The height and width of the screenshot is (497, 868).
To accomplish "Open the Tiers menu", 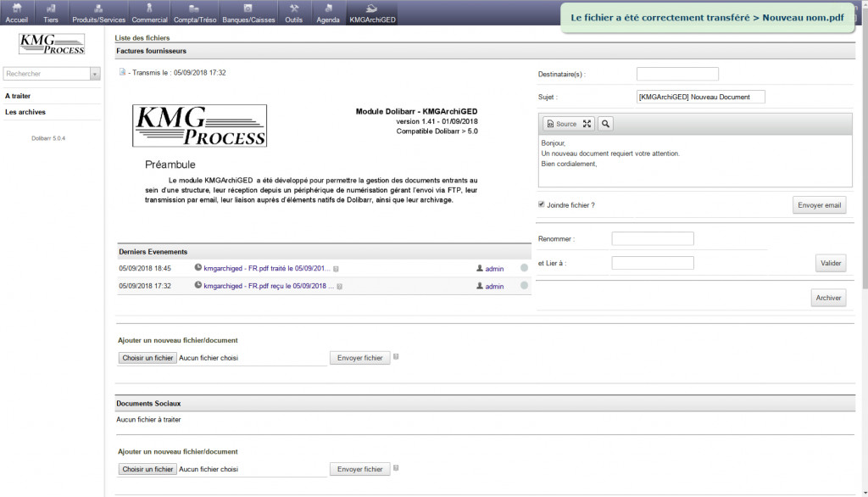I will tap(50, 13).
